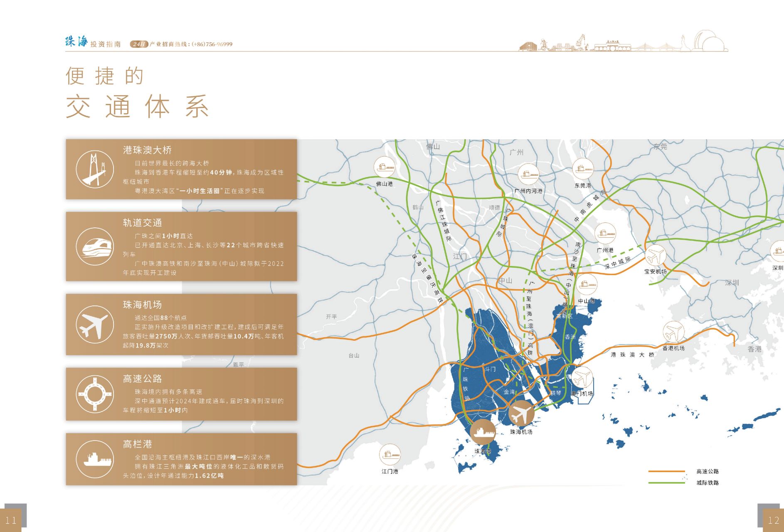
Task: Click page number 11
Action: click(11, 520)
